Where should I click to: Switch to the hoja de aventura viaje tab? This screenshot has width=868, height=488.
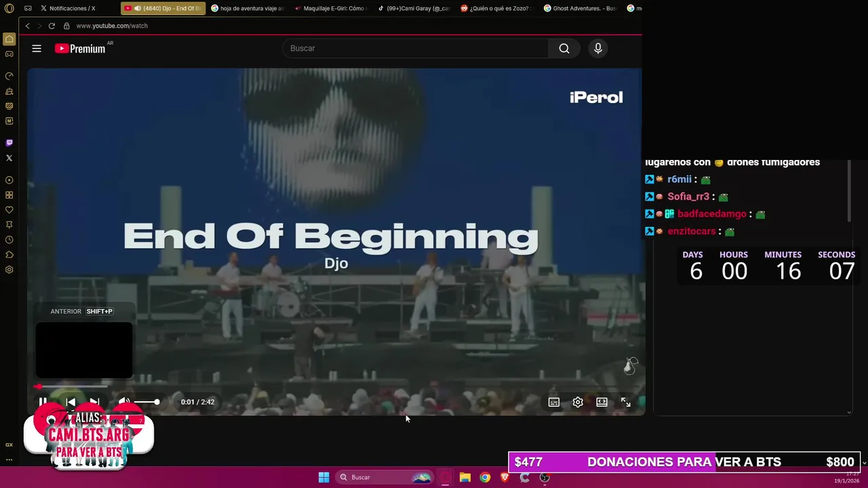248,8
